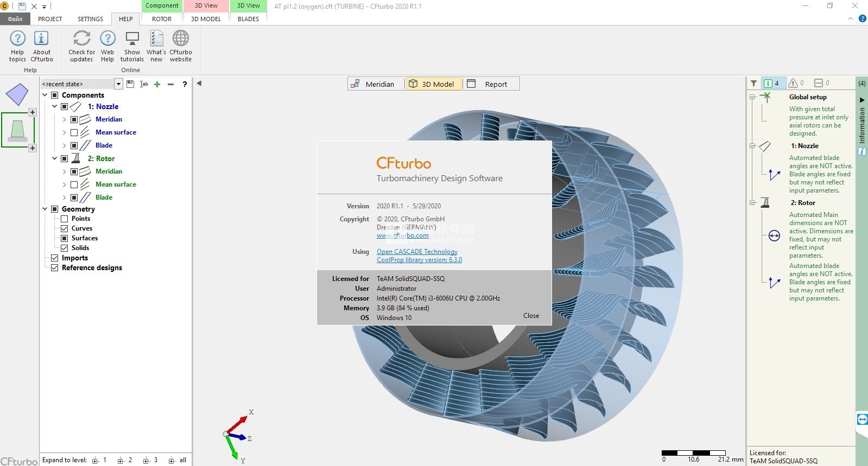Uncheck Reference designs checkbox
This screenshot has width=868, height=466.
point(54,268)
